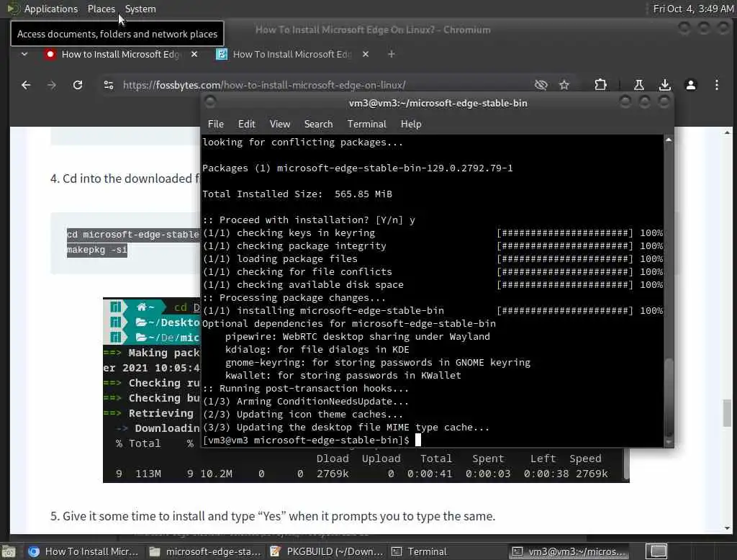Open a new tab with plus button
737x560 pixels.
(x=391, y=54)
